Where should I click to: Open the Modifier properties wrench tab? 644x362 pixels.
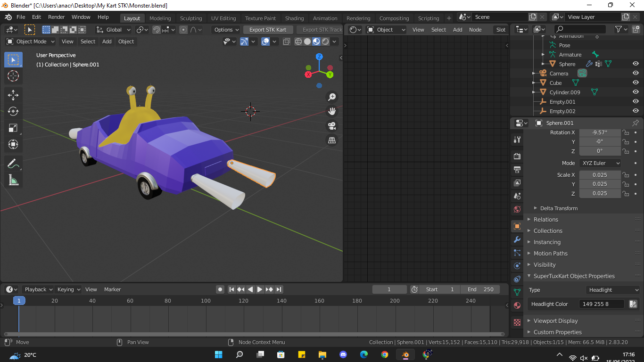(517, 239)
